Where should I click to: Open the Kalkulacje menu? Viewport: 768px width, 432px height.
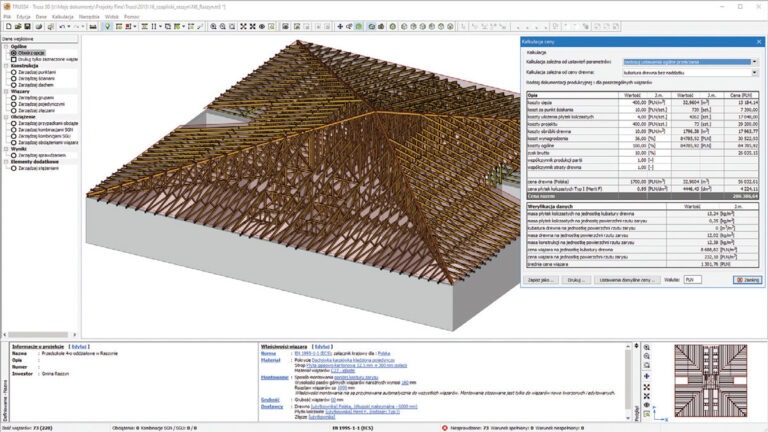tap(63, 17)
